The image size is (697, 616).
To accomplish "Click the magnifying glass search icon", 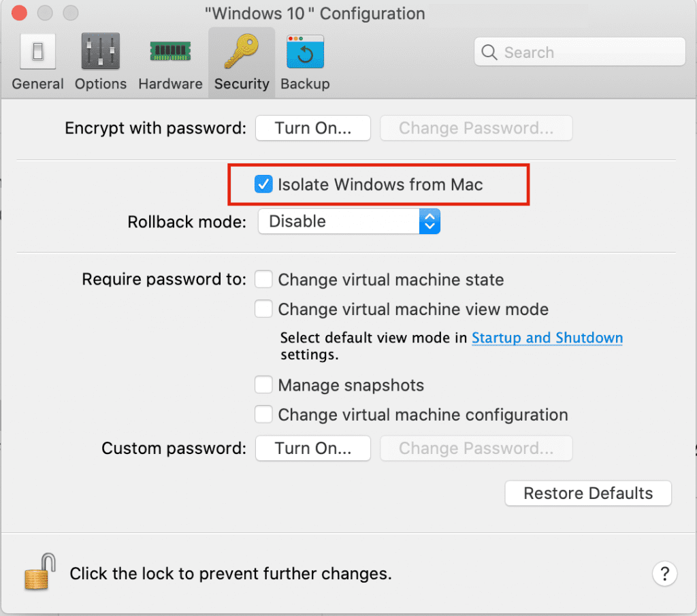I will coord(489,52).
